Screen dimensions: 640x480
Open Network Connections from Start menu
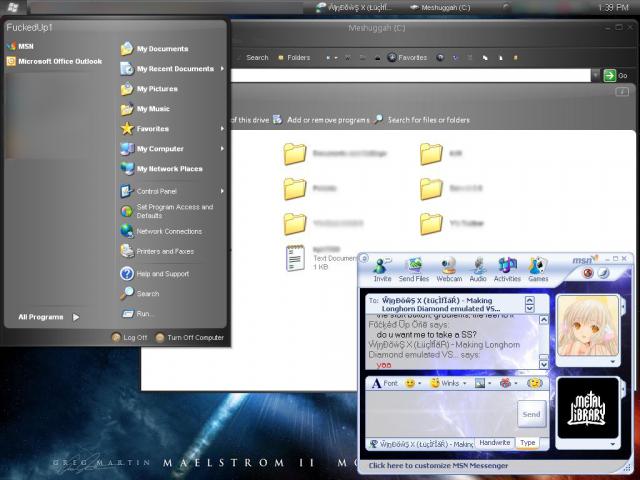point(161,231)
